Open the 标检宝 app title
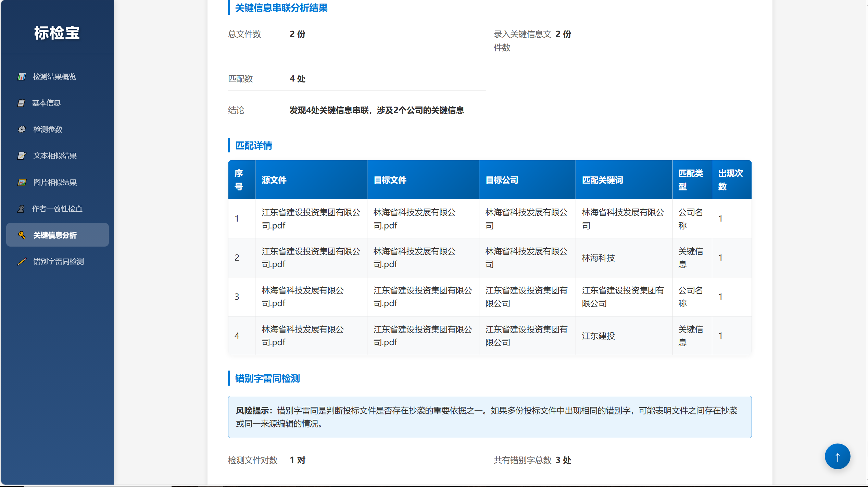Viewport: 868px width, 487px height. click(57, 33)
